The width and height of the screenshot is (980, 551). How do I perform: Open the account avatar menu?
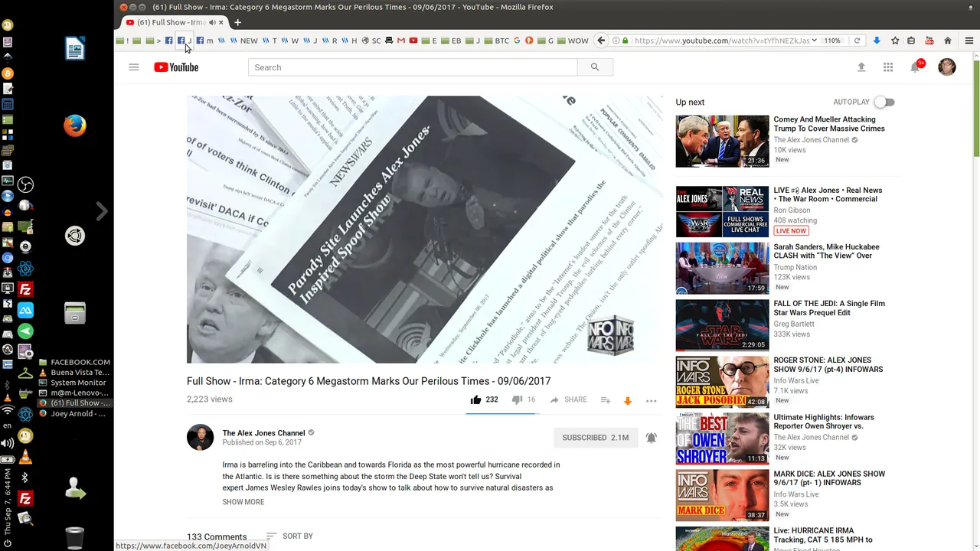[947, 67]
